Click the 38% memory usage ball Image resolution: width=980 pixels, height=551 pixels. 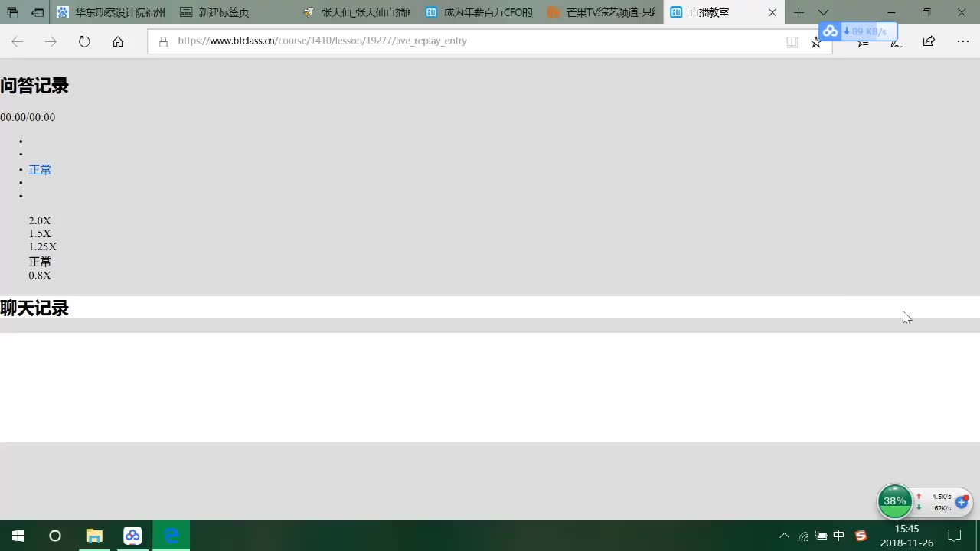pyautogui.click(x=895, y=501)
